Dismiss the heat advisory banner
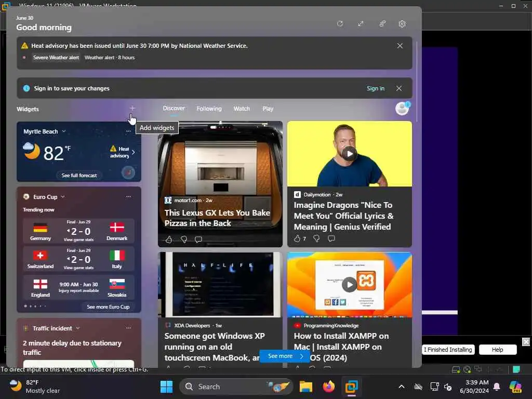 click(400, 46)
